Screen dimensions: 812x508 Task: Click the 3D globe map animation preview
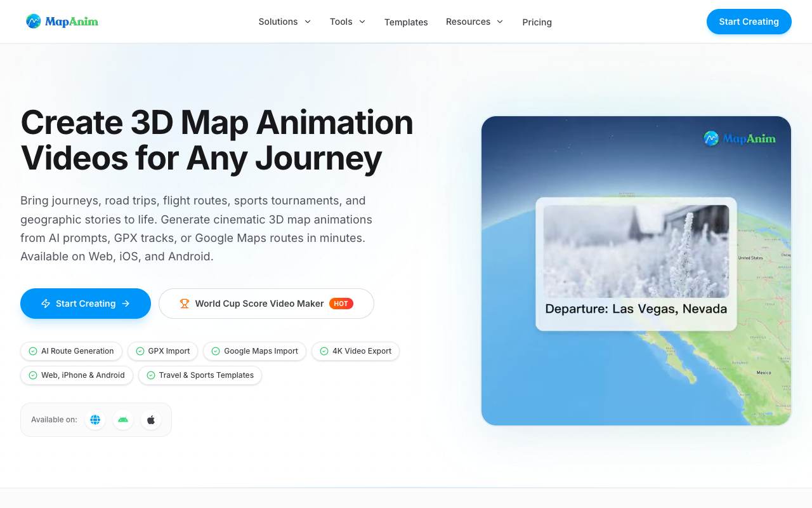[636, 271]
